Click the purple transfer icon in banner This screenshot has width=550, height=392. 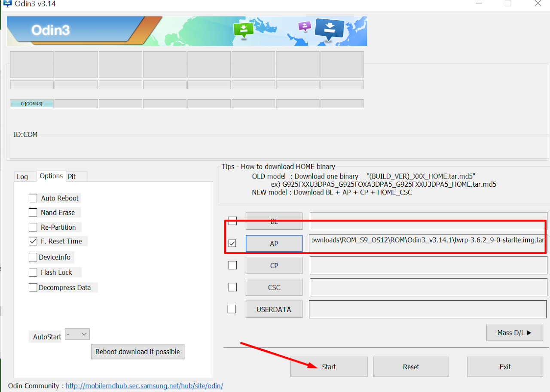coord(305,26)
